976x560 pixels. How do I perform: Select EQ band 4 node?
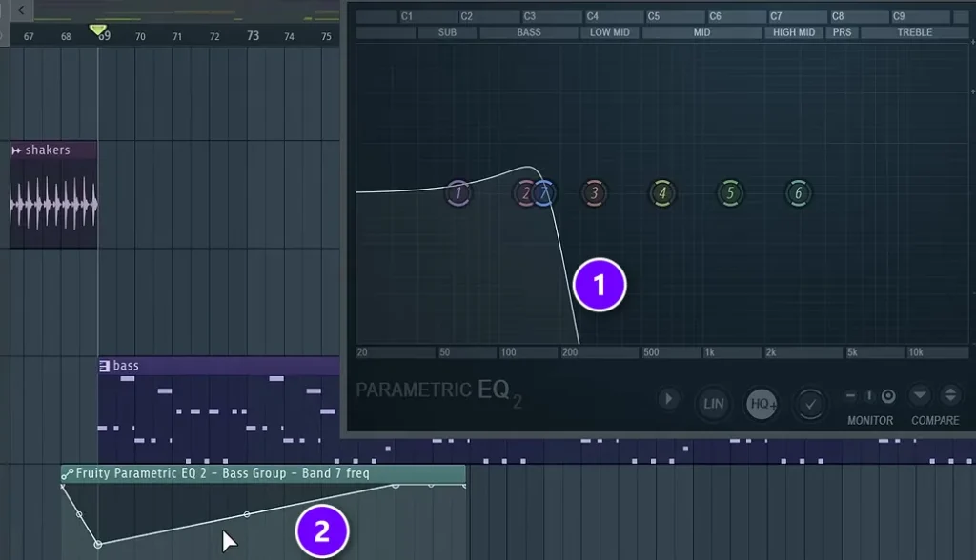tap(662, 193)
